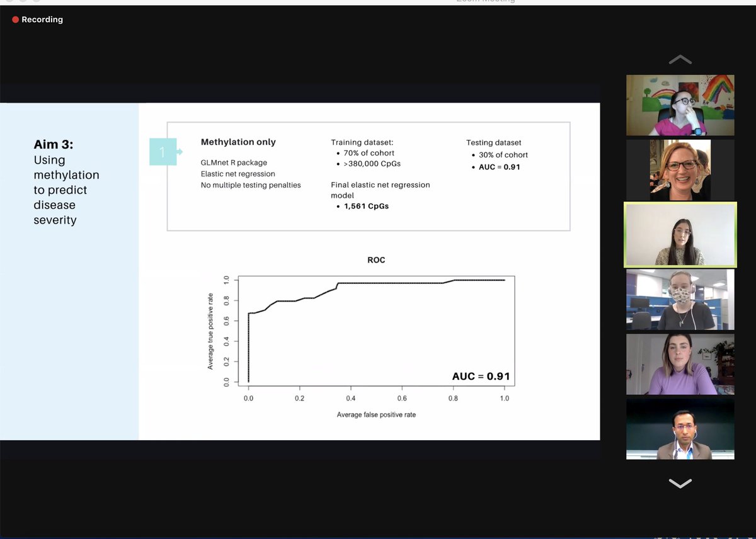Click the 'Aim 3:' slide heading
Viewport: 756px width, 539px height.
(54, 145)
